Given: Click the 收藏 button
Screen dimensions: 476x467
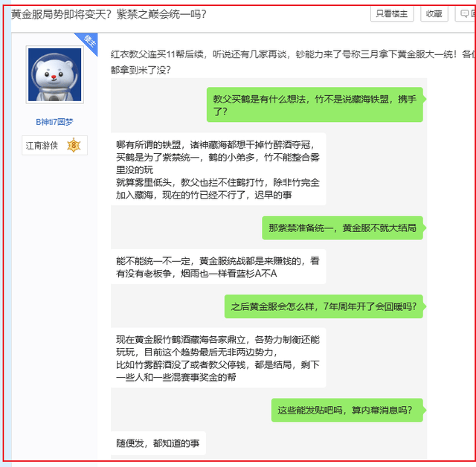Looking at the screenshot, I should point(434,13).
